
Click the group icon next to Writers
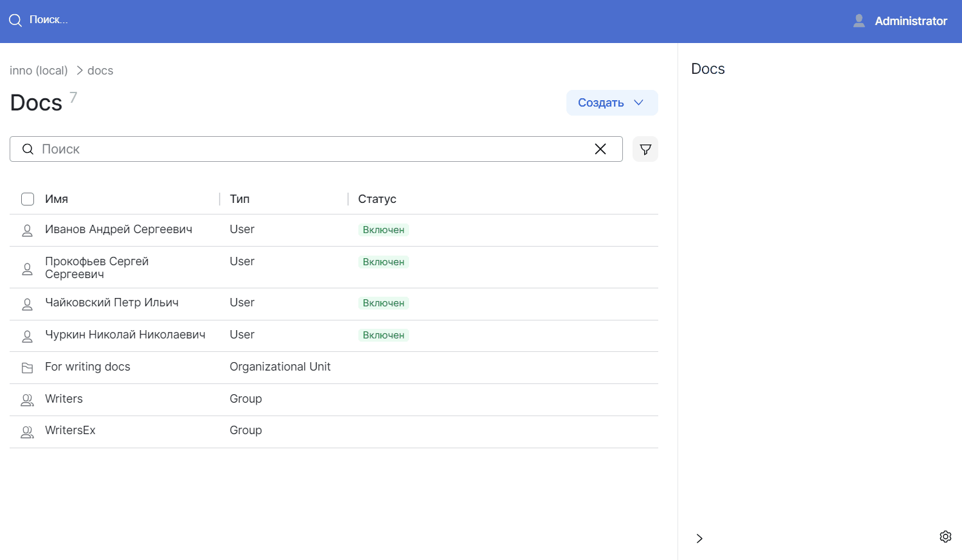coord(27,400)
